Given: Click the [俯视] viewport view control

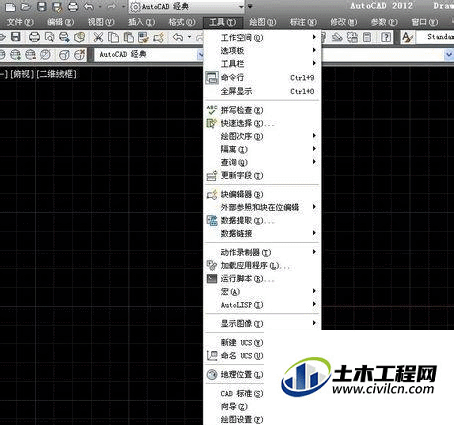Looking at the screenshot, I should click(x=22, y=74).
